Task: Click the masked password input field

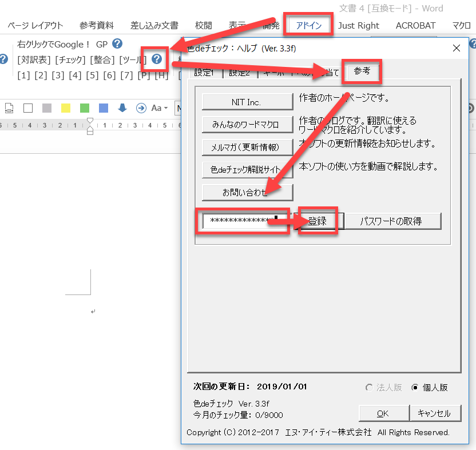Action: click(x=241, y=221)
